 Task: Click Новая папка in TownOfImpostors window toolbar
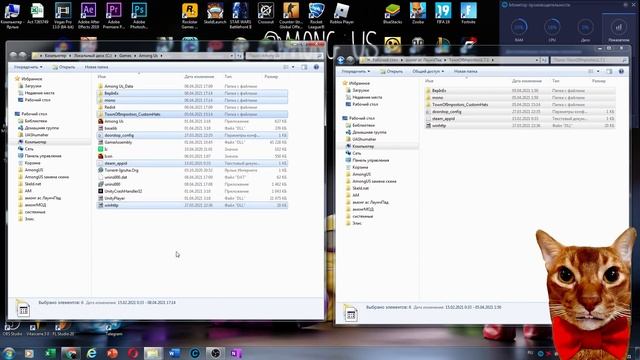pos(465,71)
